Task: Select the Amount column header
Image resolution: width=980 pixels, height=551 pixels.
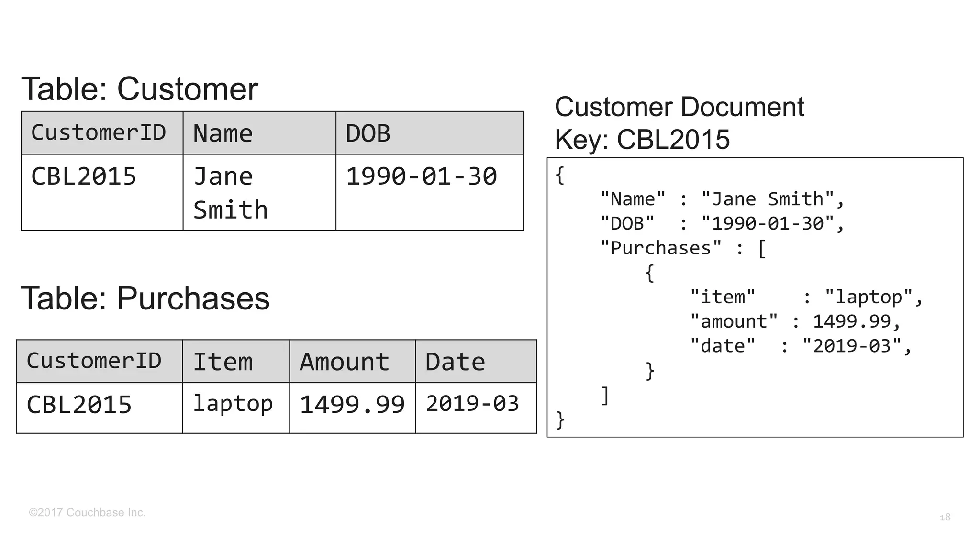Action: click(x=353, y=361)
